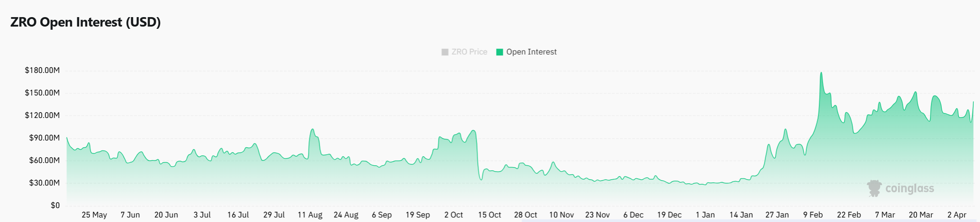Screen dimensions: 980x222
Task: Select the 11 Aug date label
Action: pyautogui.click(x=310, y=215)
